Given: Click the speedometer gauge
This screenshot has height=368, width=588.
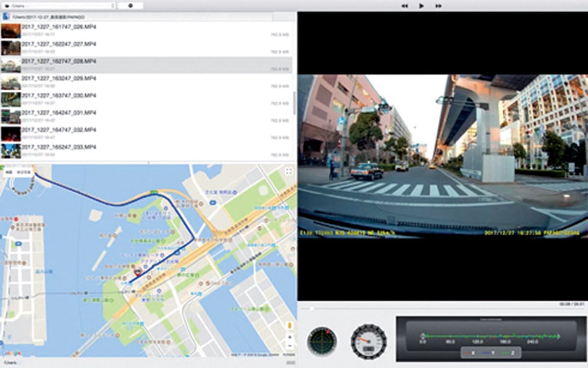Looking at the screenshot, I should (368, 342).
